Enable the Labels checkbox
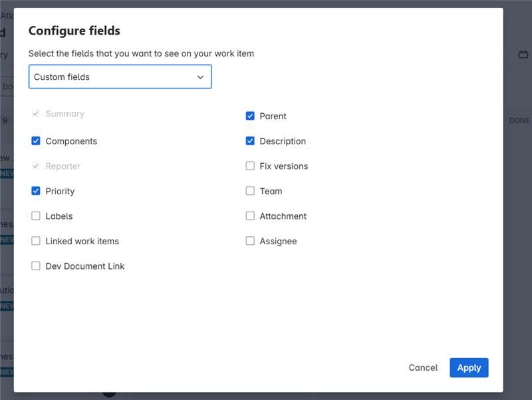This screenshot has height=400, width=532. 36,216
